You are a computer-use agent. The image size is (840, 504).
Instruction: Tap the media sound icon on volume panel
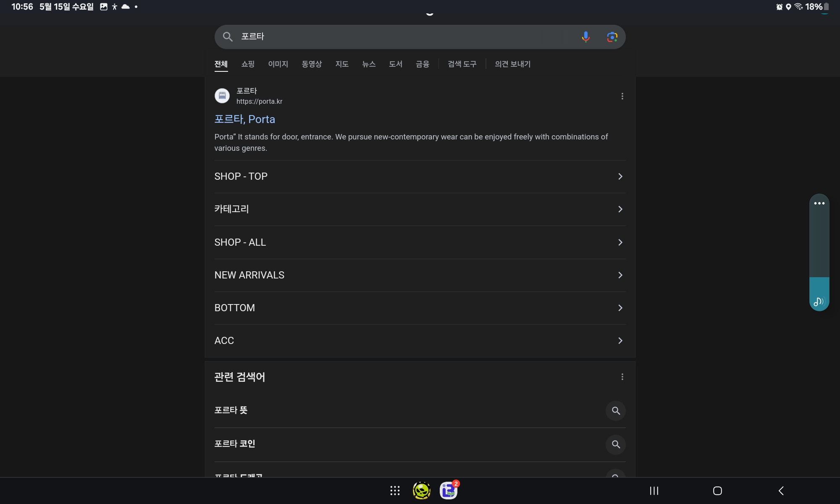pyautogui.click(x=819, y=302)
